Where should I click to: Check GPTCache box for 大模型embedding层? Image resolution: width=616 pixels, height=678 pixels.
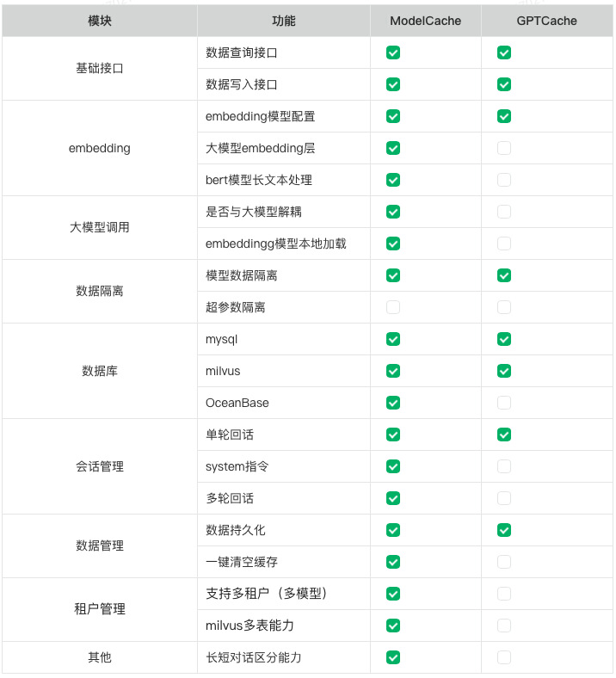504,148
